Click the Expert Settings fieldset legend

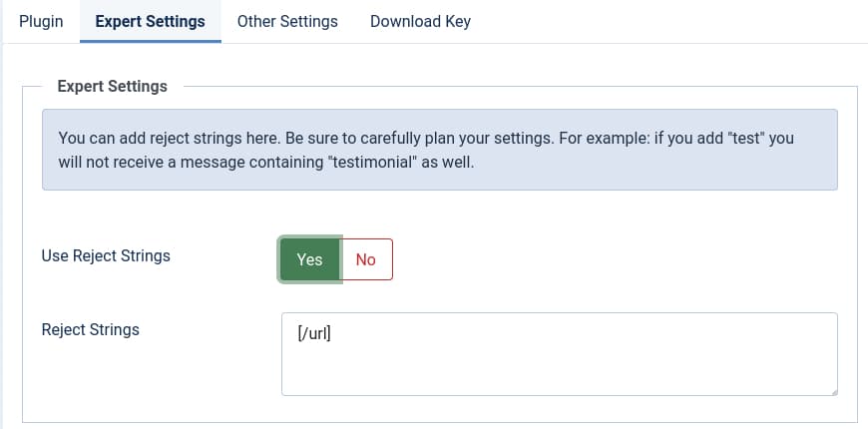(x=113, y=86)
